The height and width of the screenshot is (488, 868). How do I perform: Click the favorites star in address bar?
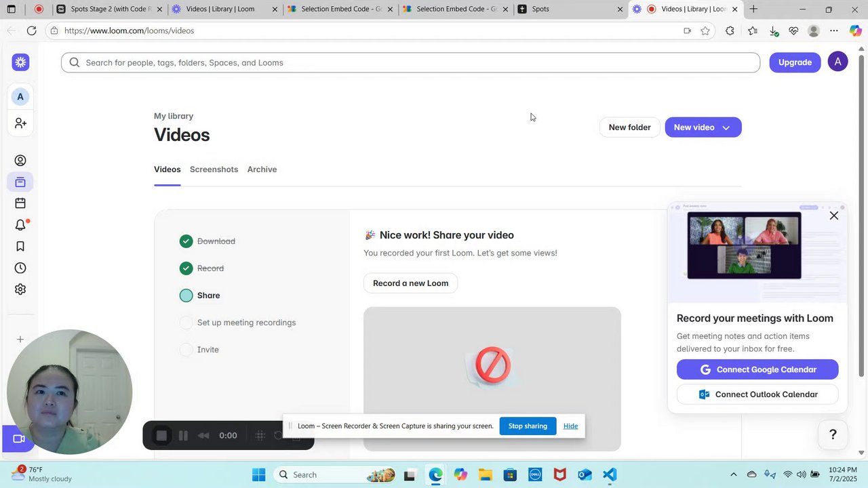pyautogui.click(x=705, y=30)
